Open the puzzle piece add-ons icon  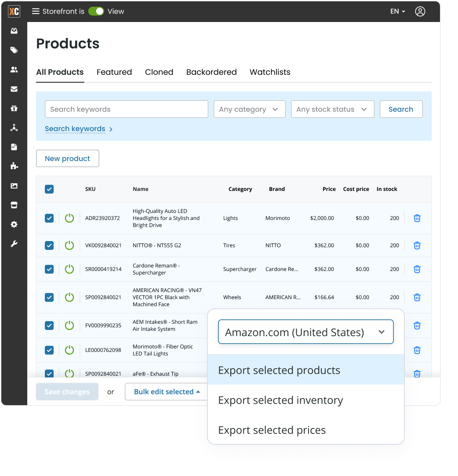point(14,166)
